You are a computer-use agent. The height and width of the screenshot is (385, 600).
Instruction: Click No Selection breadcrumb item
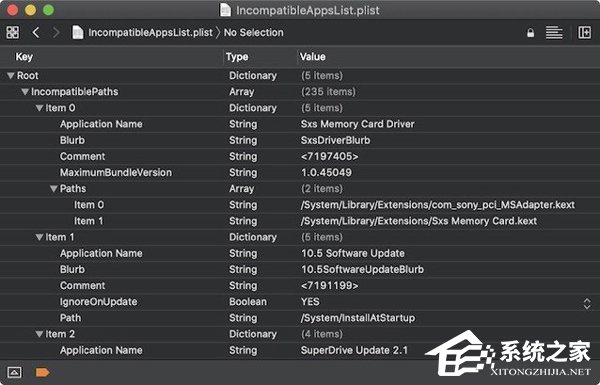pyautogui.click(x=254, y=33)
